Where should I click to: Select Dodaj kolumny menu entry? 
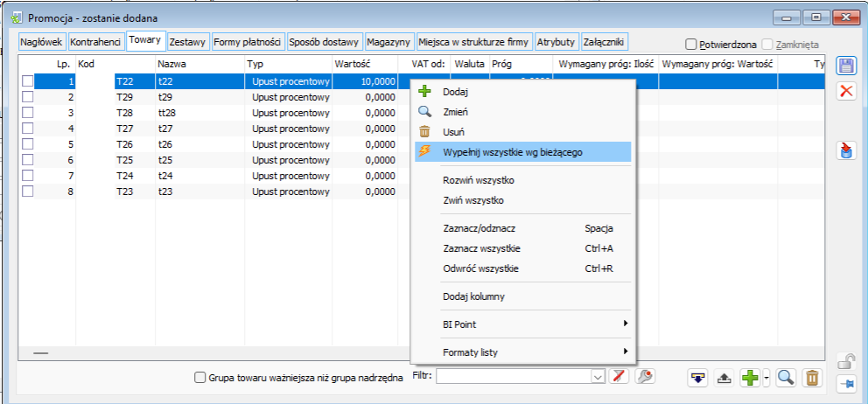523,296
